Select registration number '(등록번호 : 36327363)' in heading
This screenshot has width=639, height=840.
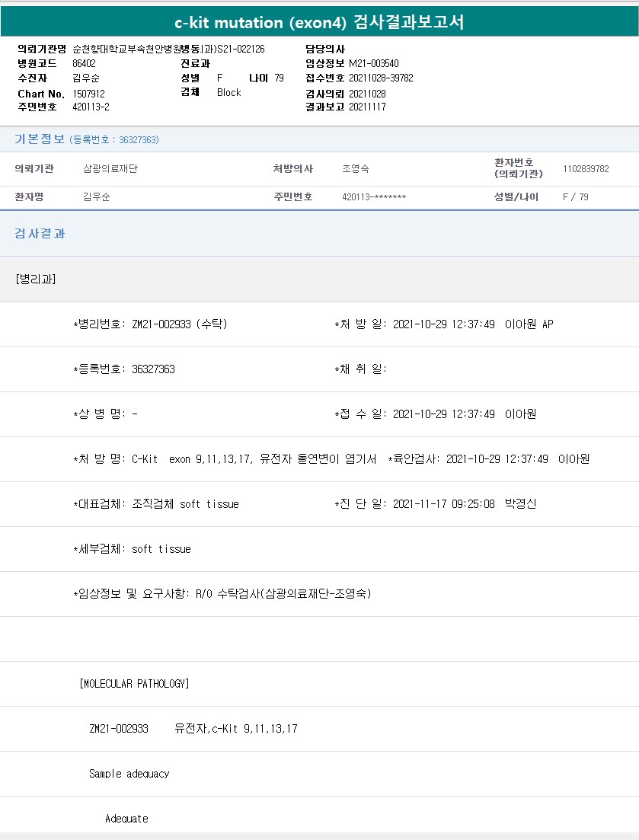click(114, 140)
